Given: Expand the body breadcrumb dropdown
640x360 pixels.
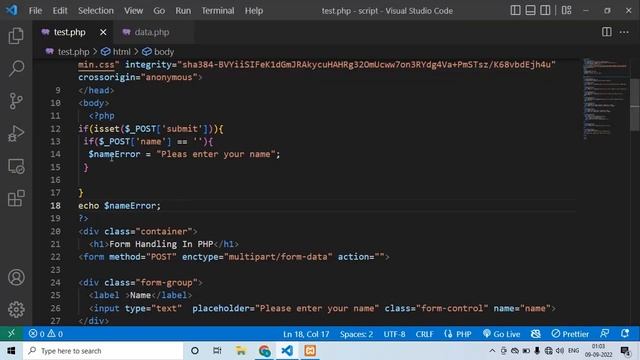Looking at the screenshot, I should click(158, 52).
